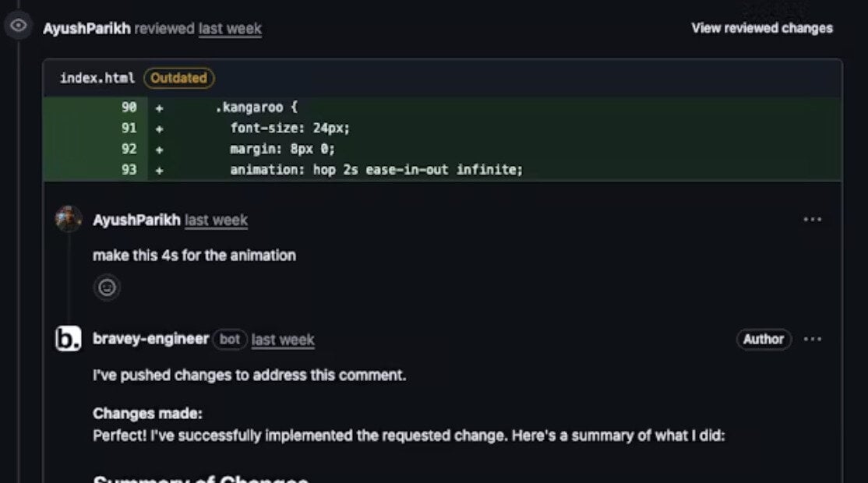Open last week timestamp in review header
868x483 pixels.
click(230, 28)
